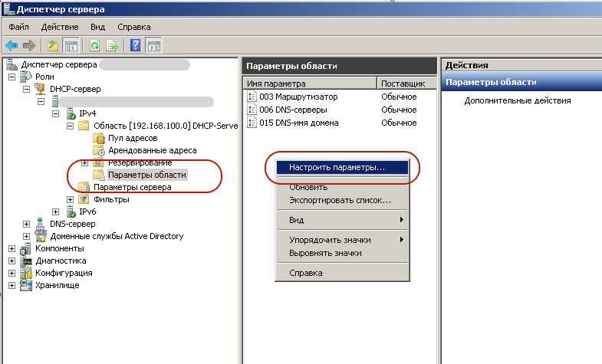
Task: Click the 015 DNS-имя домена option icon
Action: [x=252, y=123]
